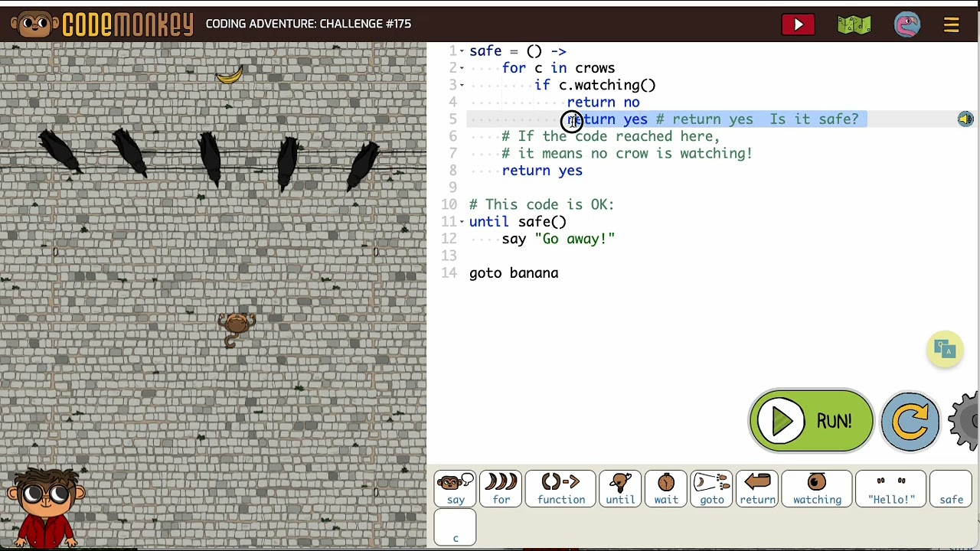Click 'for c in crows' on line 2
980x551 pixels.
point(558,68)
